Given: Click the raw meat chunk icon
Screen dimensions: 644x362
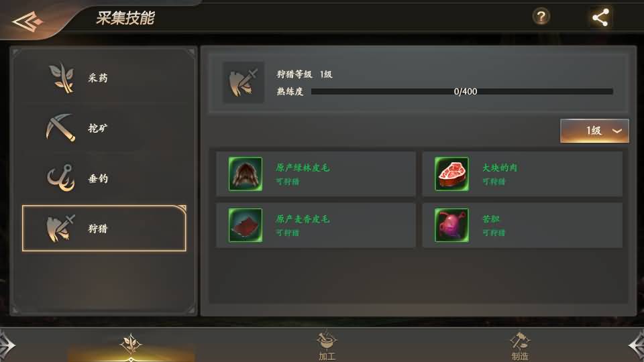Looking at the screenshot, I should (451, 174).
